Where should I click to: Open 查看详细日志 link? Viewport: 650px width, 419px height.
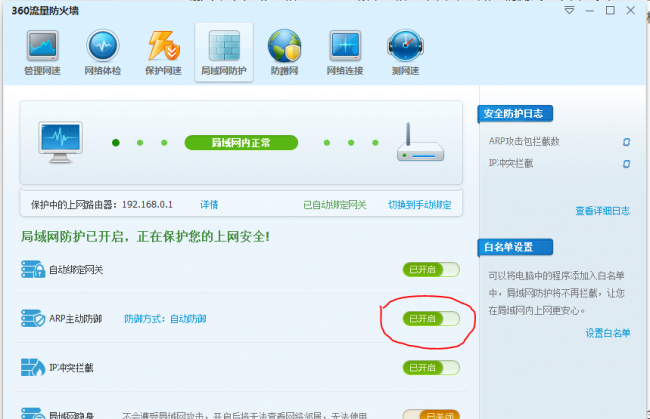tap(602, 211)
